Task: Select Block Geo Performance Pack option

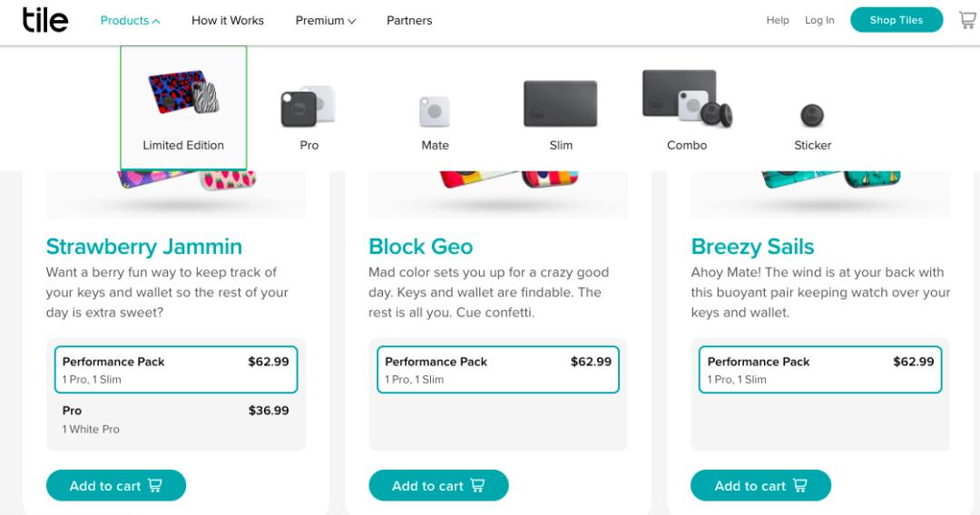Action: pyautogui.click(x=498, y=369)
